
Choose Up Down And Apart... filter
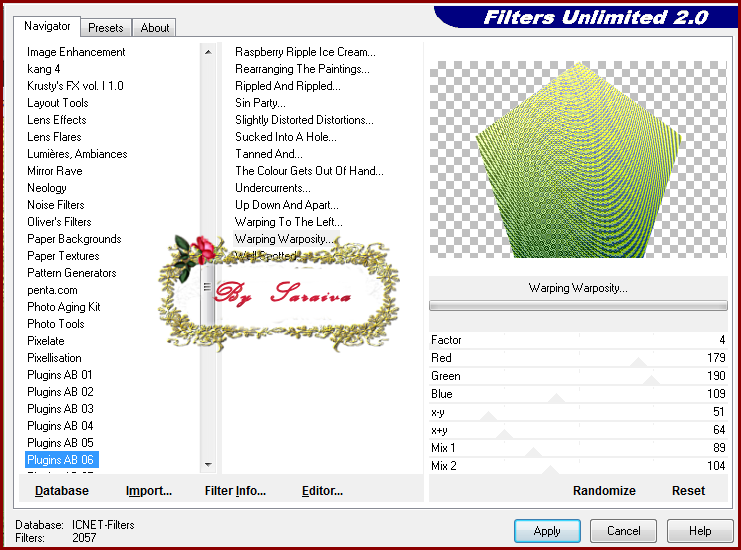click(287, 205)
